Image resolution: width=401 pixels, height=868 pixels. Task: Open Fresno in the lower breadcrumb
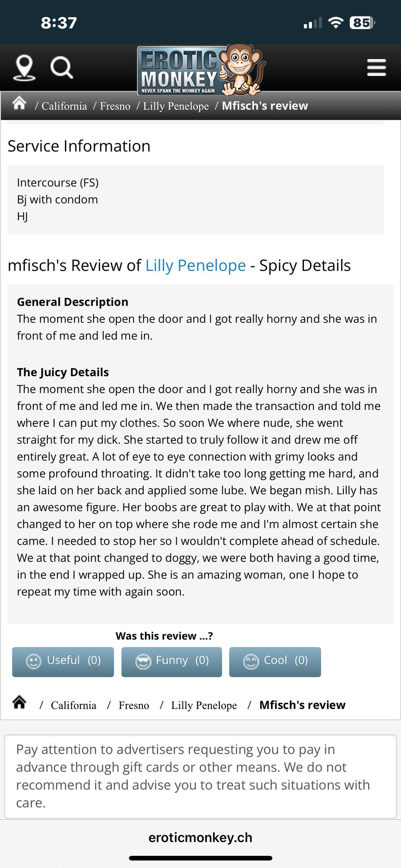(134, 705)
